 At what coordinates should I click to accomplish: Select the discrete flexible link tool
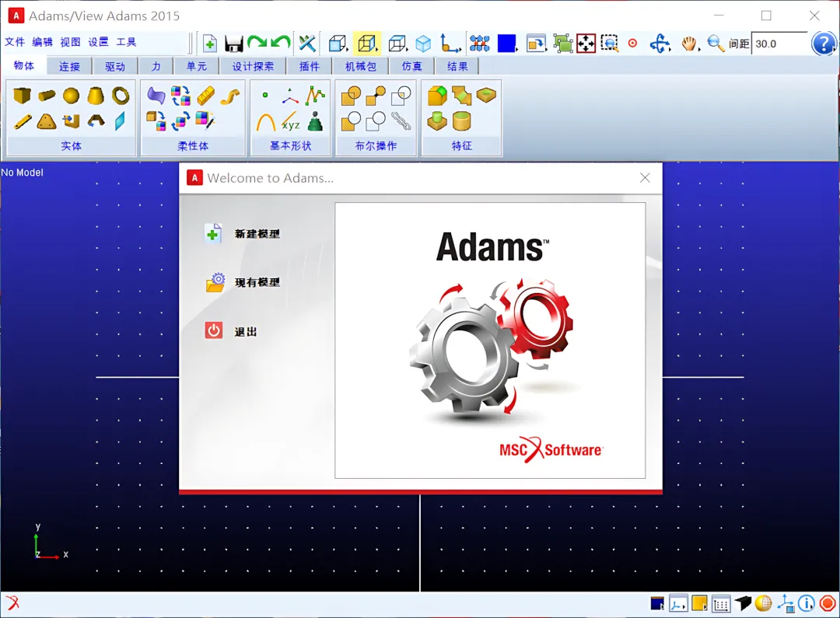pyautogui.click(x=205, y=96)
